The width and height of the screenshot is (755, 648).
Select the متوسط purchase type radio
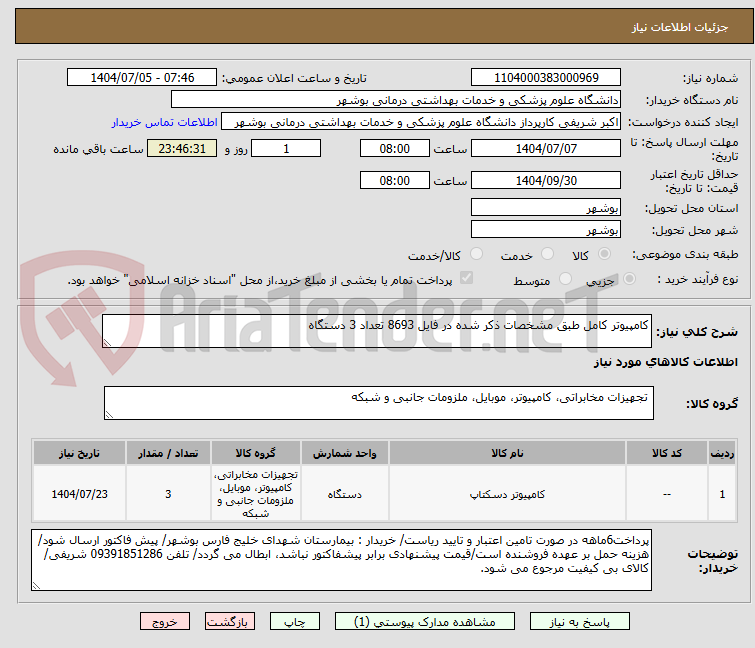(565, 279)
